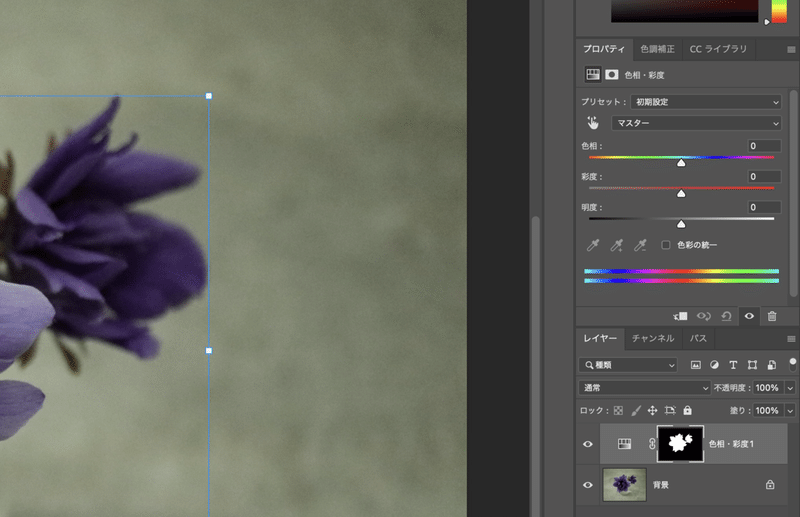Image resolution: width=800 pixels, height=517 pixels.
Task: Lock image pixels with brush icon
Action: coord(636,410)
